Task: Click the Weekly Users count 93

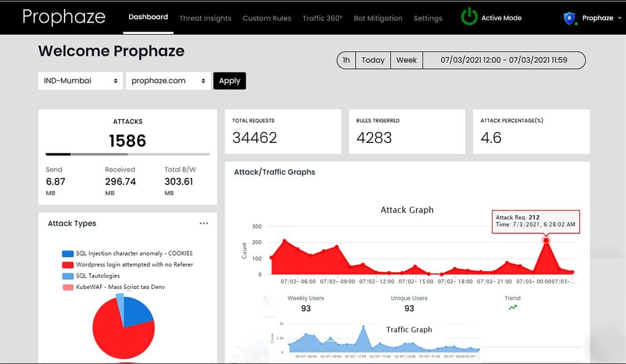Action: click(x=306, y=308)
